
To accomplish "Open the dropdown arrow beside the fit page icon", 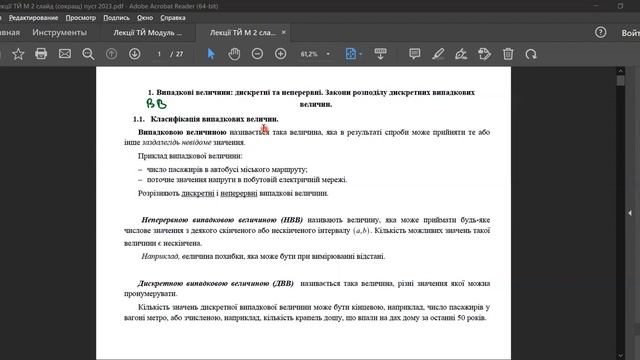I will click(x=360, y=54).
